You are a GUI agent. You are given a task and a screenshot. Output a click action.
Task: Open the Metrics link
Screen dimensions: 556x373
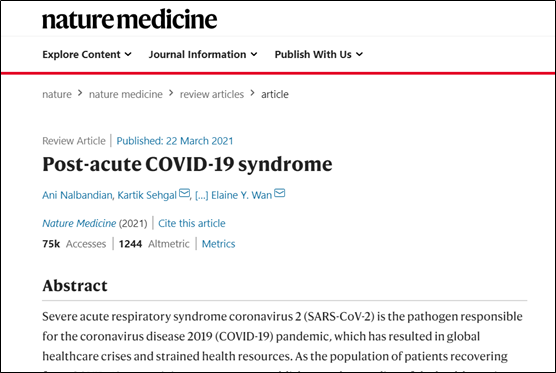(x=218, y=244)
